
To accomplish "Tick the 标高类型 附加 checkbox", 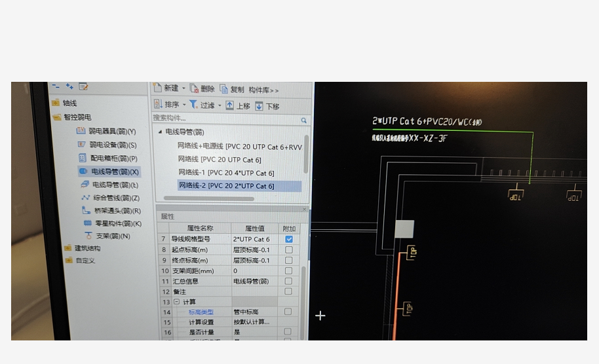I will click(x=288, y=312).
